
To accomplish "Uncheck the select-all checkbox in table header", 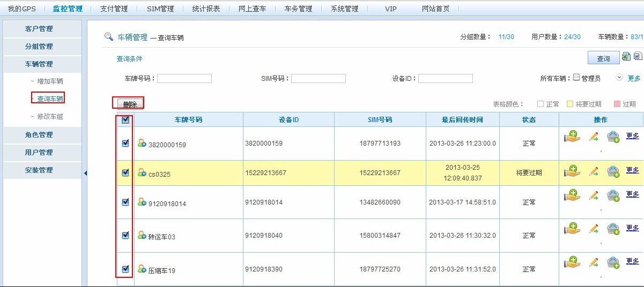I will (x=125, y=119).
